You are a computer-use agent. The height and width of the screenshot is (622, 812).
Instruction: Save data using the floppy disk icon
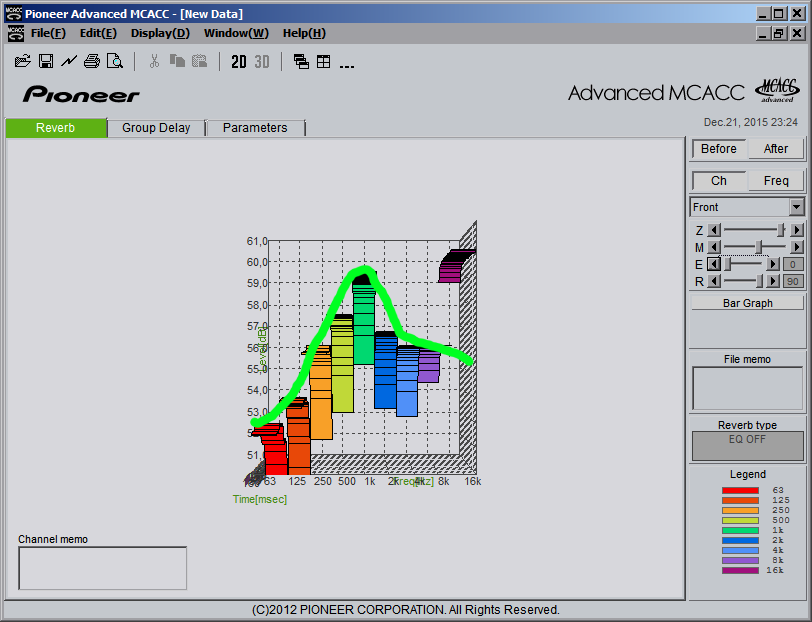(46, 61)
